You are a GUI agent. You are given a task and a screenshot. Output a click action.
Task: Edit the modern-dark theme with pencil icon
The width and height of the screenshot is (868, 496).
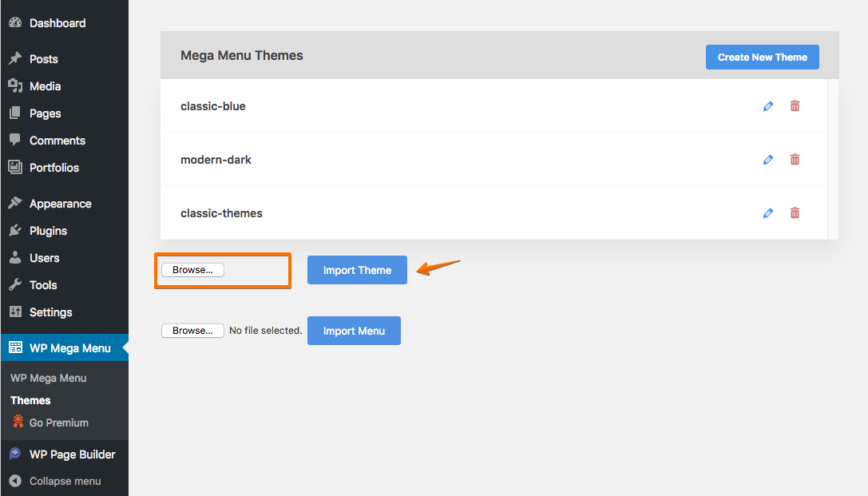(768, 160)
